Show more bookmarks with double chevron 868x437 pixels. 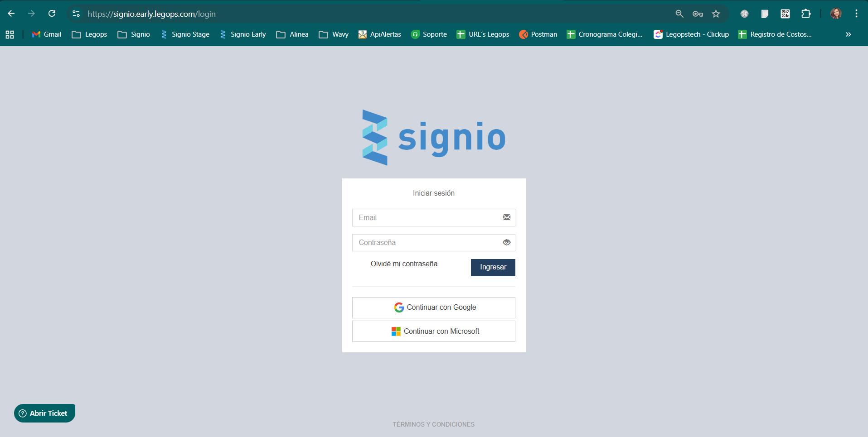click(x=848, y=34)
